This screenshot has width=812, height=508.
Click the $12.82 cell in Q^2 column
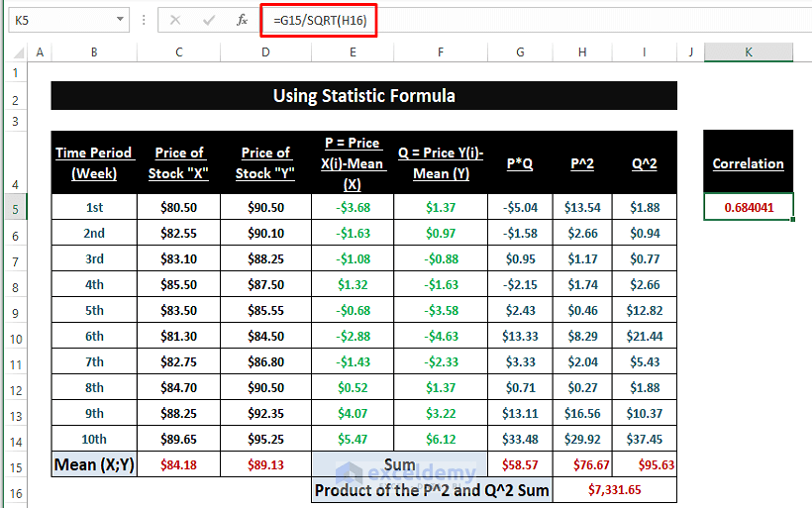(645, 310)
